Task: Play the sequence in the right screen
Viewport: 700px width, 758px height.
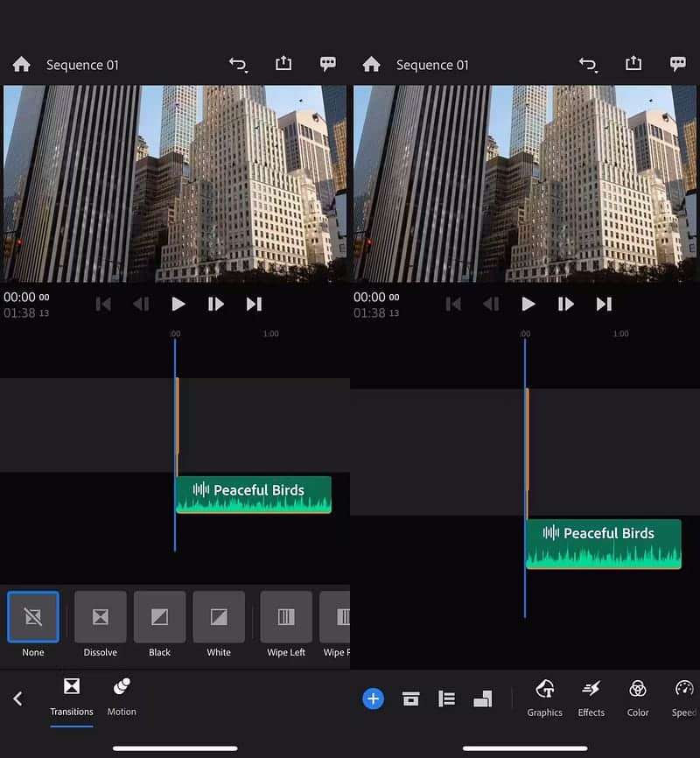Action: pyautogui.click(x=528, y=304)
